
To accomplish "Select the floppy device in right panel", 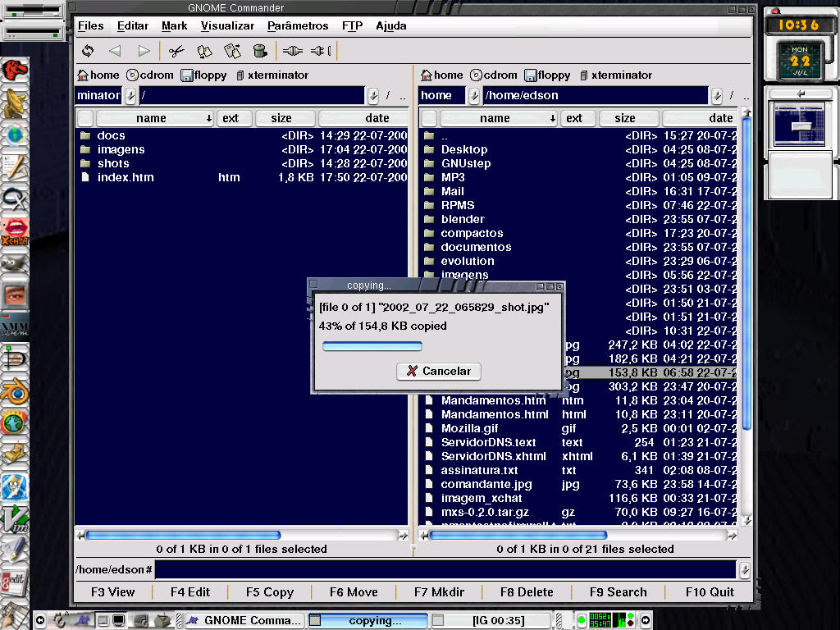I will (x=547, y=75).
